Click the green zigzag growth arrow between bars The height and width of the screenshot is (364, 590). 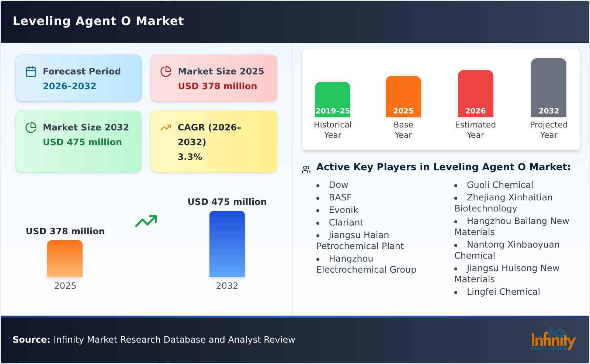(146, 220)
